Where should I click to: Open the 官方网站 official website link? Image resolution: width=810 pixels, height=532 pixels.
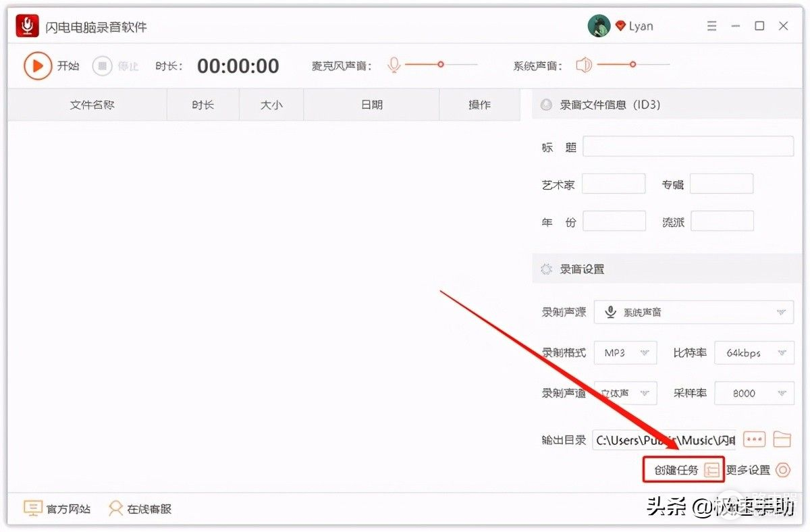coord(57,509)
